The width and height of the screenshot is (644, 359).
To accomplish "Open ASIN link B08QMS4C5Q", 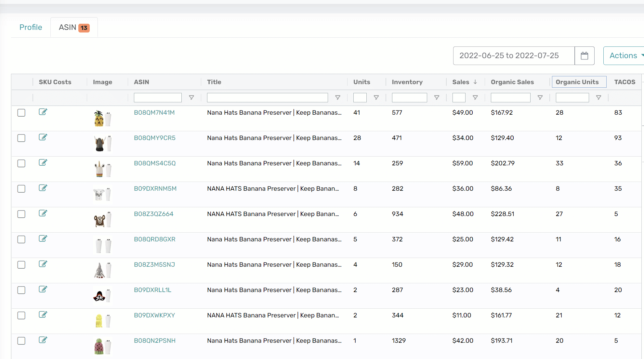I will [155, 163].
